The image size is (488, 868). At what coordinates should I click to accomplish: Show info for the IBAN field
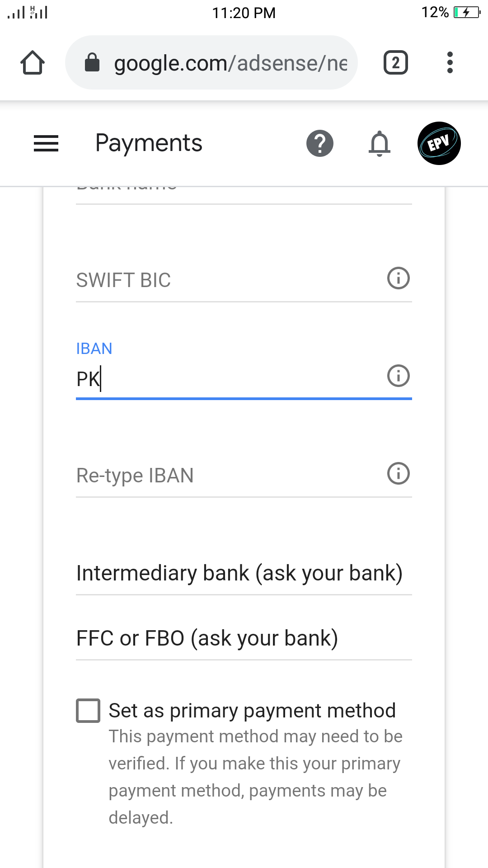coord(398,376)
